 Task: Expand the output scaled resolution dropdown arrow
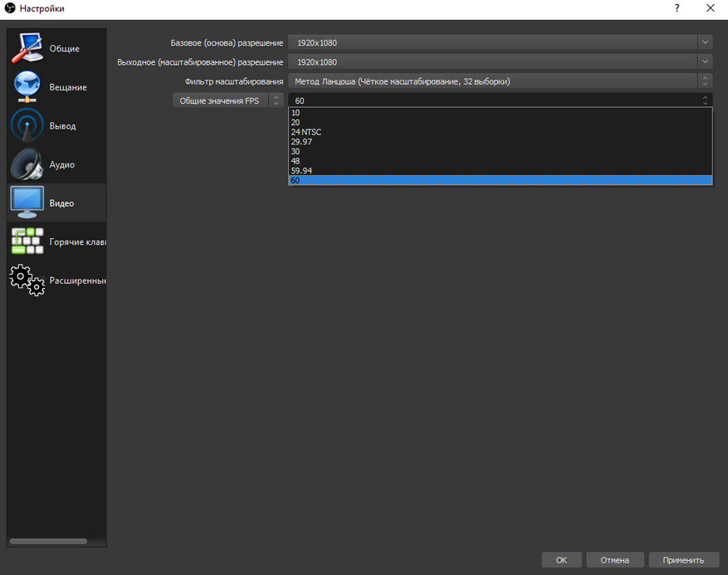coord(705,61)
